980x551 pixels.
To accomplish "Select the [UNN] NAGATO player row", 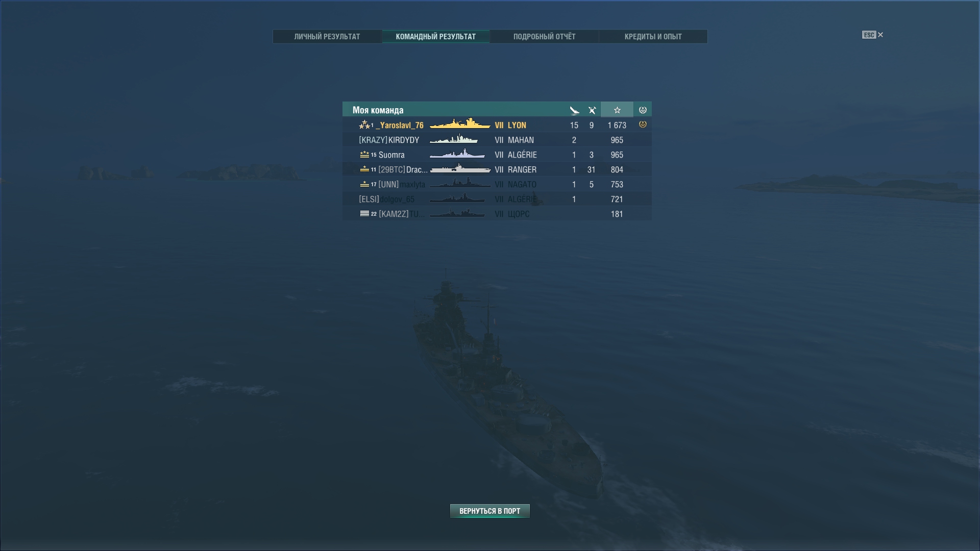I will tap(497, 184).
